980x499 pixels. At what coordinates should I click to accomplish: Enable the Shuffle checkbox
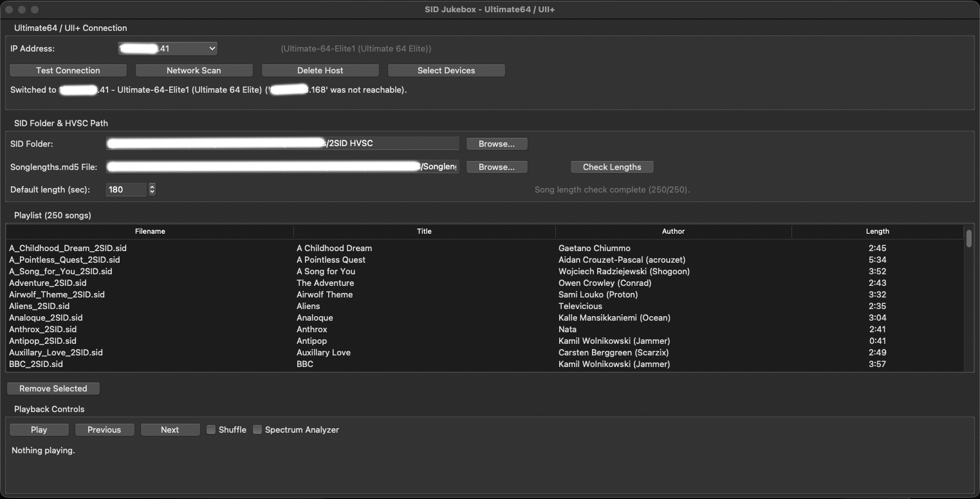tap(211, 429)
